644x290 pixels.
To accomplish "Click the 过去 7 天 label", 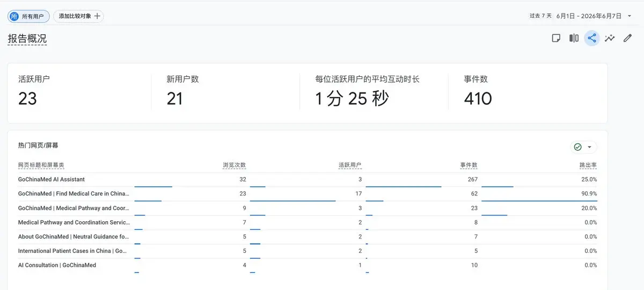I will tap(540, 16).
